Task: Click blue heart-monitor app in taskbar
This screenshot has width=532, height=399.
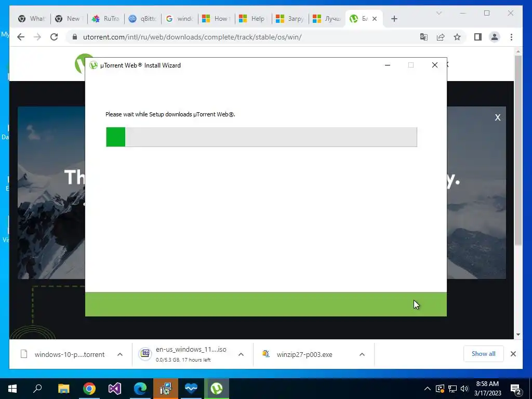Action: (191, 389)
